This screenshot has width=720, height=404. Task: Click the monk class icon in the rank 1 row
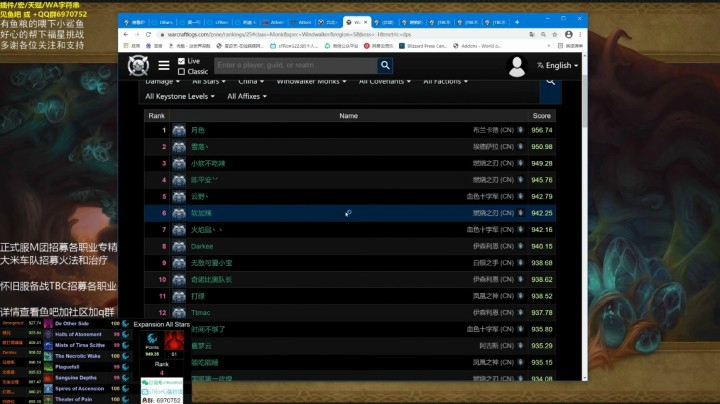179,130
